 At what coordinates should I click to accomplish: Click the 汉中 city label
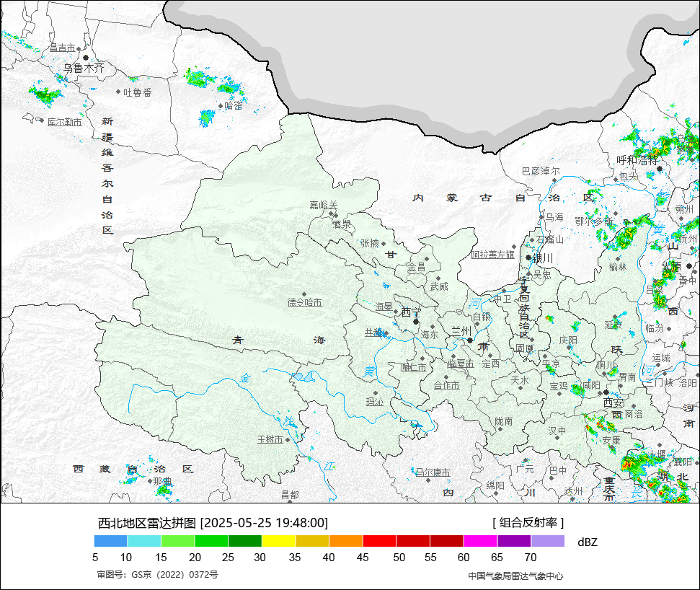click(x=557, y=431)
